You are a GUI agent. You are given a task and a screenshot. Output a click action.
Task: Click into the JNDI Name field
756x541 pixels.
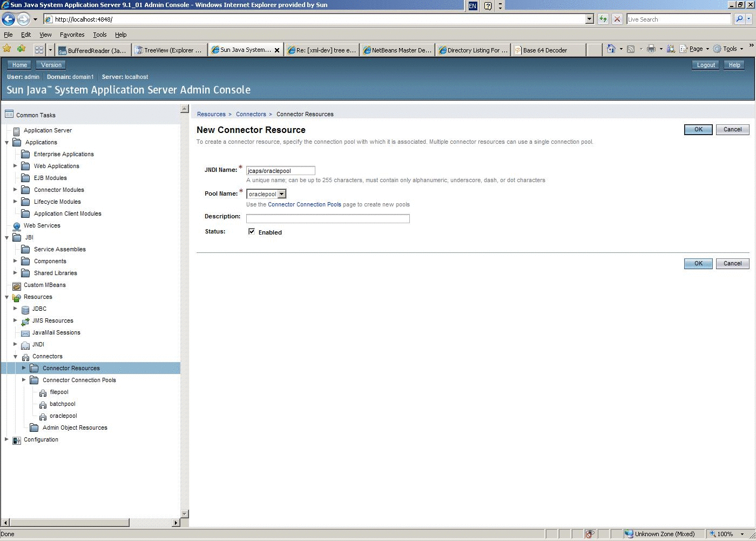point(281,171)
